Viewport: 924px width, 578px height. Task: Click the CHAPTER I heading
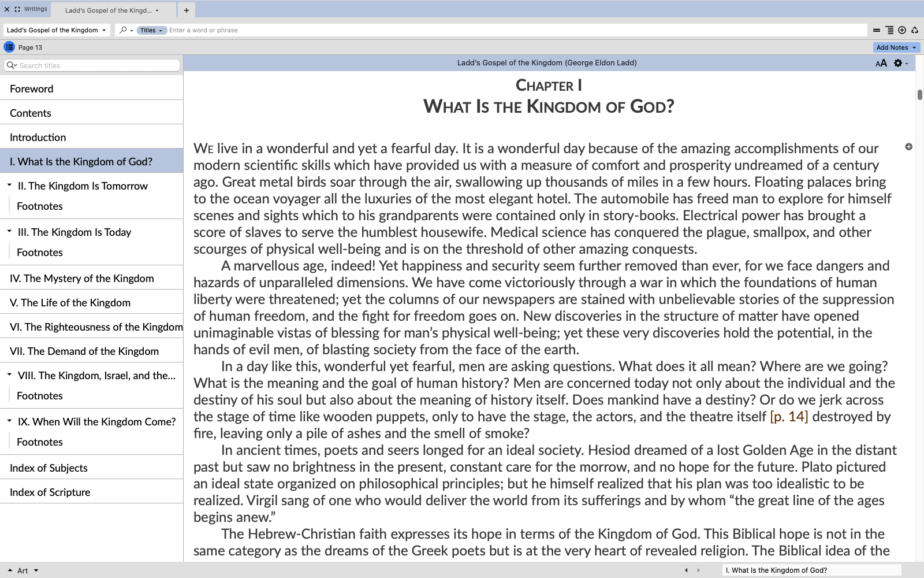pyautogui.click(x=549, y=86)
